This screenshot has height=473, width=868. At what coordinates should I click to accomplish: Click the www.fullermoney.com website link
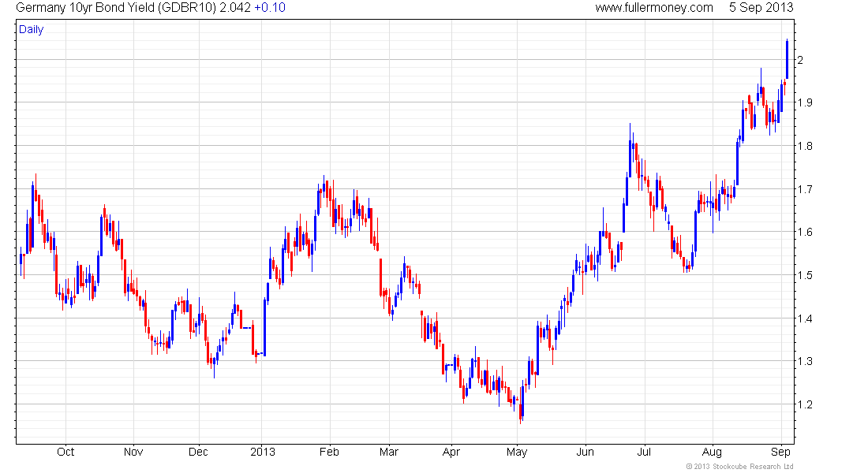[x=654, y=8]
